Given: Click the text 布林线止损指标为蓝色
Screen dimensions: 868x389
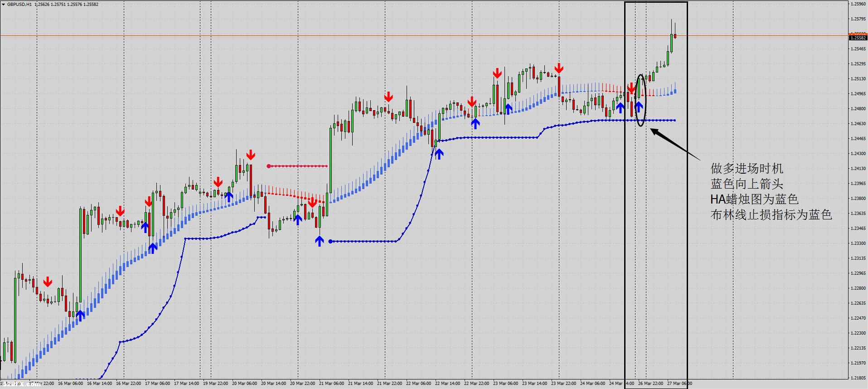Looking at the screenshot, I should tap(771, 215).
